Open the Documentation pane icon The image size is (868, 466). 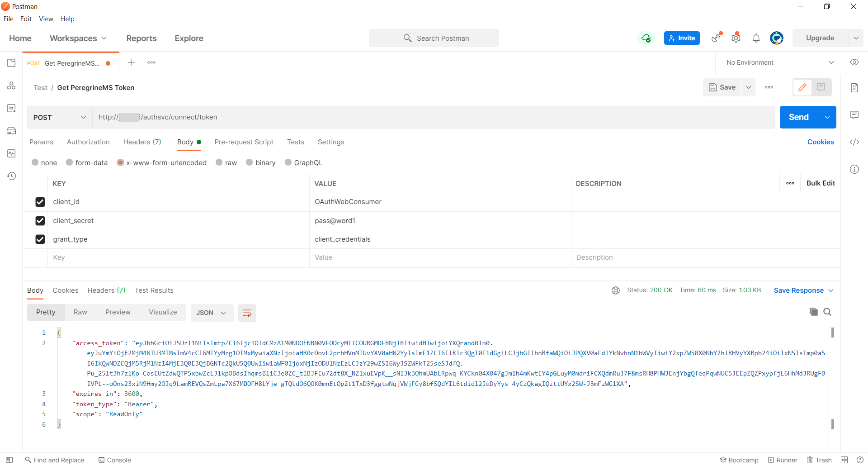(x=854, y=88)
